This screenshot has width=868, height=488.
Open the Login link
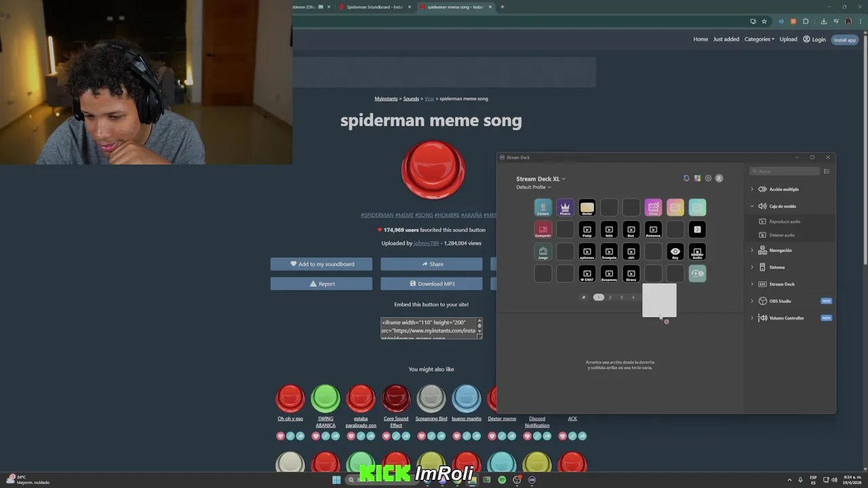tap(814, 39)
